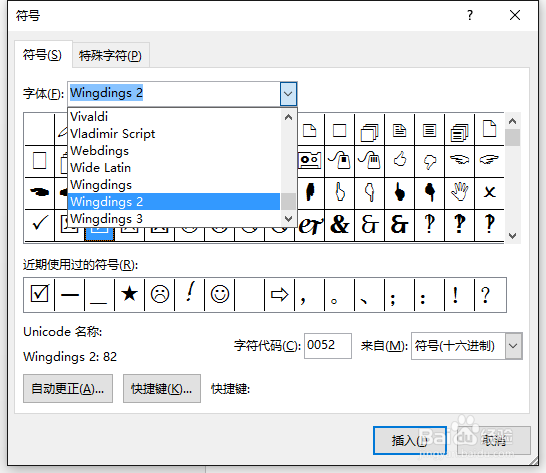Choose highlighted Wingdings 2 list entry
The width and height of the screenshot is (546, 473).
point(174,202)
